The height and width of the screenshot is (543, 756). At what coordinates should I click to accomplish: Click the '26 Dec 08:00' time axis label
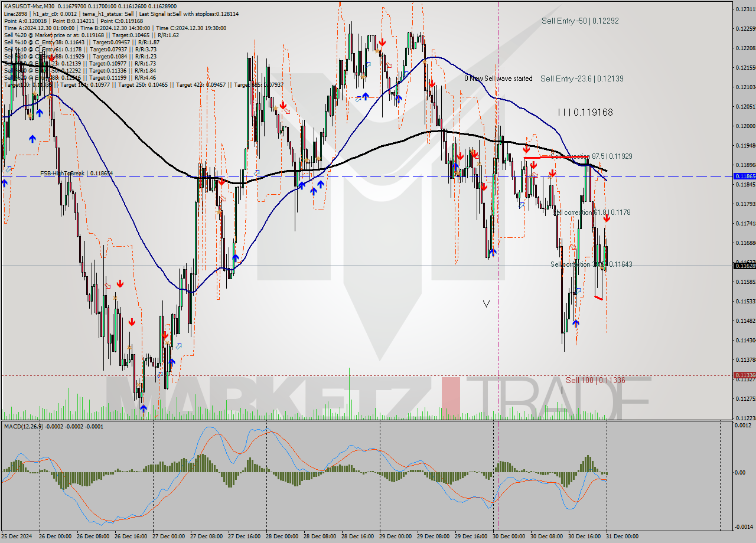[93, 537]
